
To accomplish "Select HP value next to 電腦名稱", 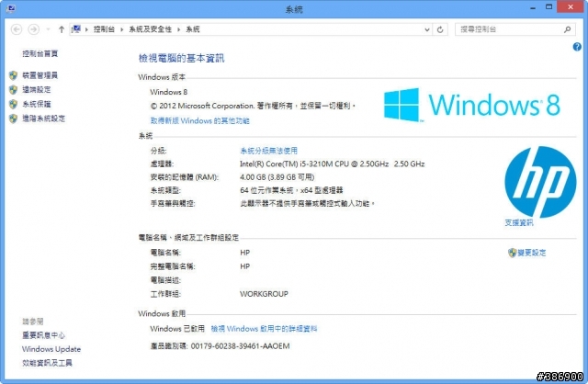I will [245, 253].
